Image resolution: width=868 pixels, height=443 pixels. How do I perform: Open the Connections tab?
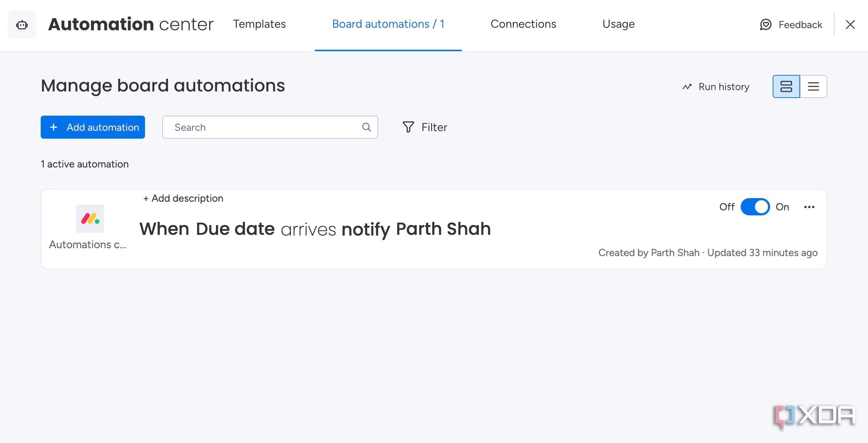(523, 24)
